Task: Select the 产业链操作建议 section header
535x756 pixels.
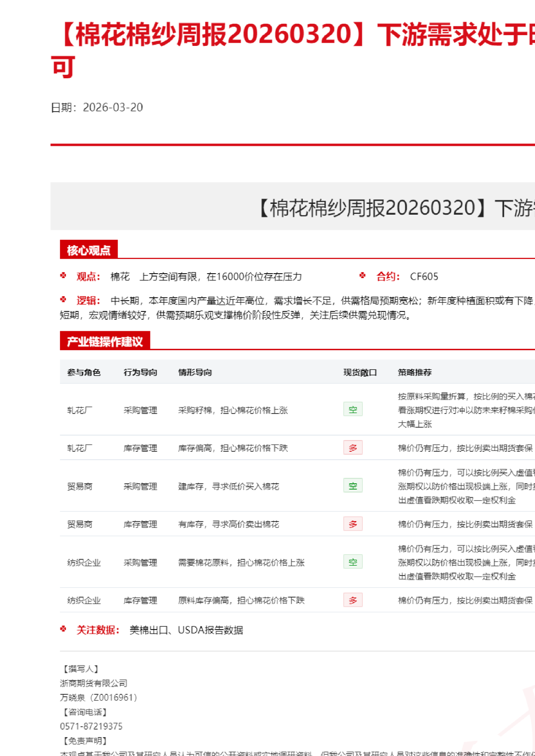Action: pos(105,342)
